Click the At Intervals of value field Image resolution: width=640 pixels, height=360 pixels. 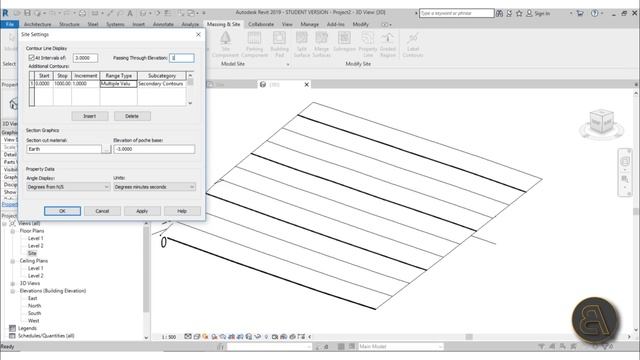coord(85,58)
